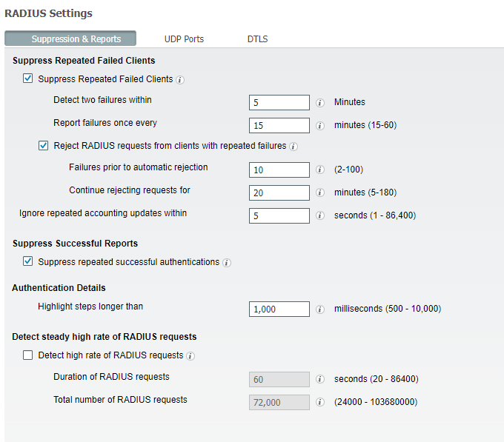Click info icon for Detect two failures within
The height and width of the screenshot is (442, 504).
tap(320, 103)
